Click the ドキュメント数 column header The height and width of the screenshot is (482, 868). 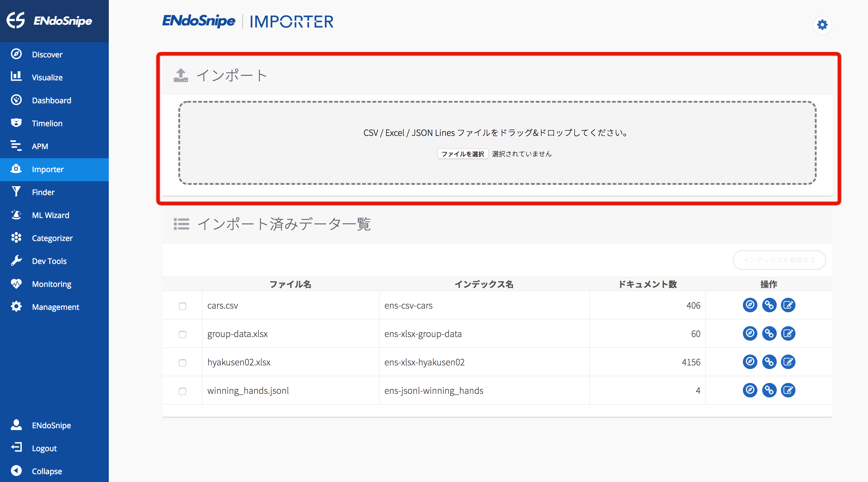647,284
